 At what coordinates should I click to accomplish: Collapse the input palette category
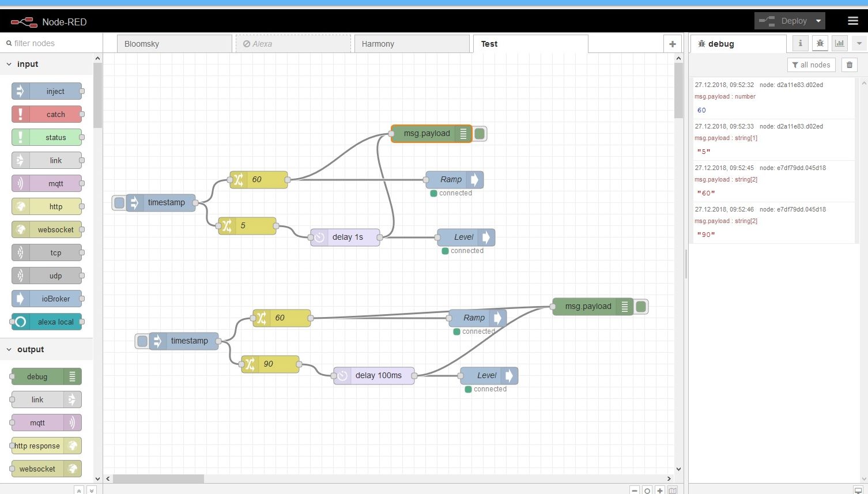[46, 64]
